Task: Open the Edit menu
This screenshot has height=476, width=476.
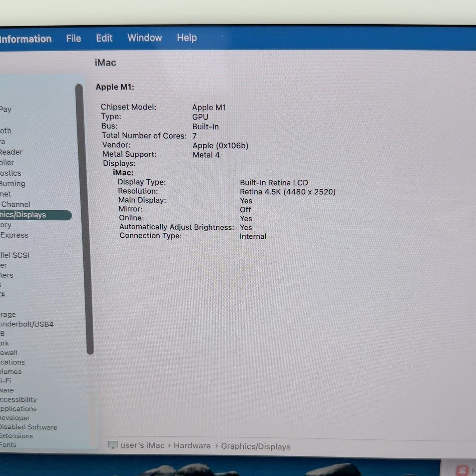Action: point(104,38)
